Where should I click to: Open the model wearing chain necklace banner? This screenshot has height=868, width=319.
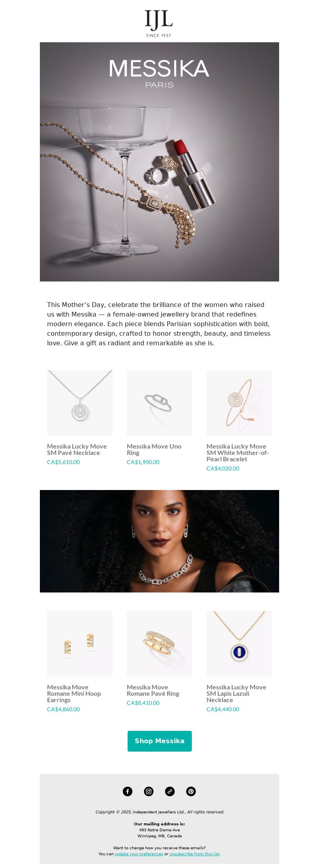[x=159, y=541]
